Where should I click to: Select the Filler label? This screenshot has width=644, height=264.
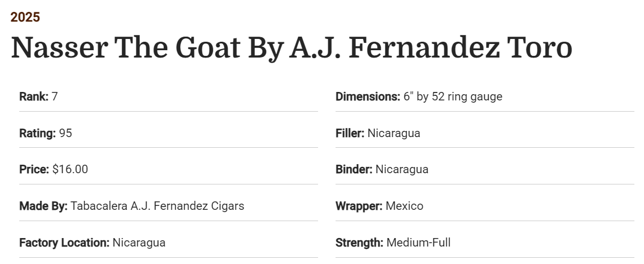pyautogui.click(x=350, y=133)
